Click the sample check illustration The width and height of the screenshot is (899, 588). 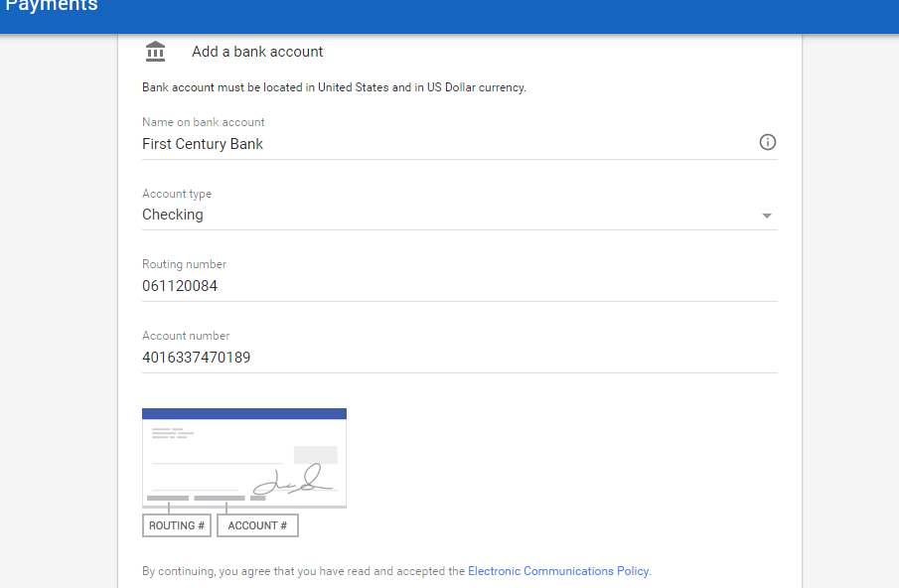(244, 458)
